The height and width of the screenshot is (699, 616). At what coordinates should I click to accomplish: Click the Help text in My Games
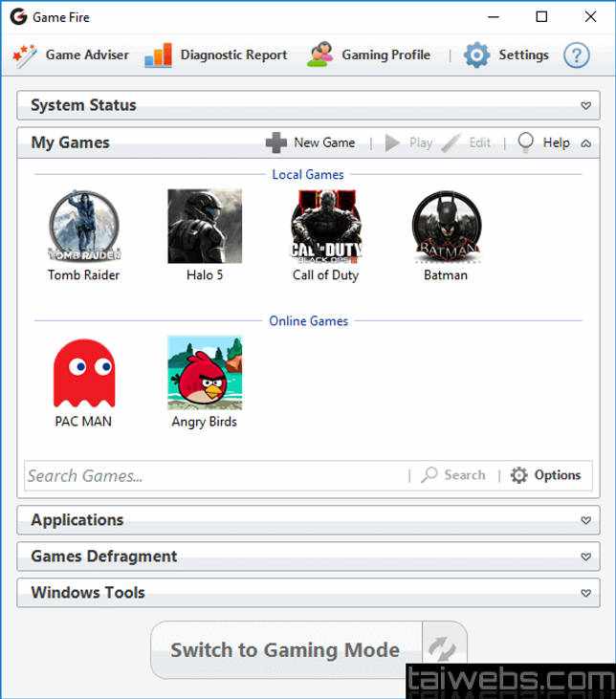pyautogui.click(x=557, y=142)
